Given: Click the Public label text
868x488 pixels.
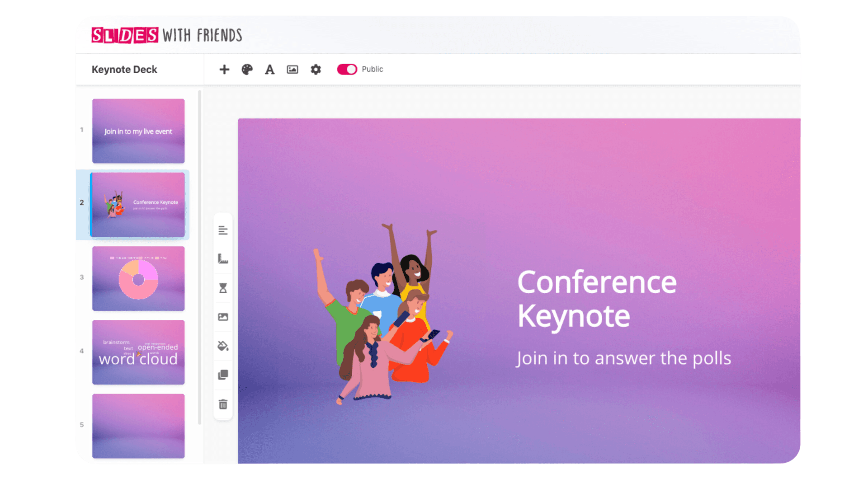Looking at the screenshot, I should pyautogui.click(x=372, y=69).
